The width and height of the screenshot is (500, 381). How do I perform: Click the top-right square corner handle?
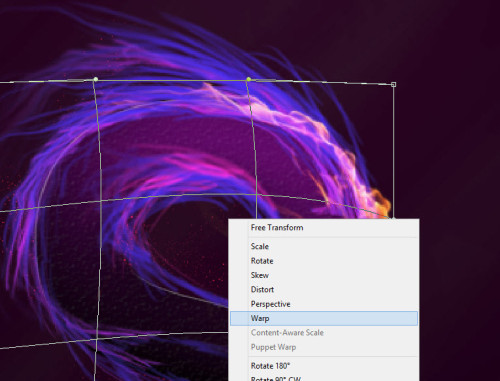coord(393,85)
